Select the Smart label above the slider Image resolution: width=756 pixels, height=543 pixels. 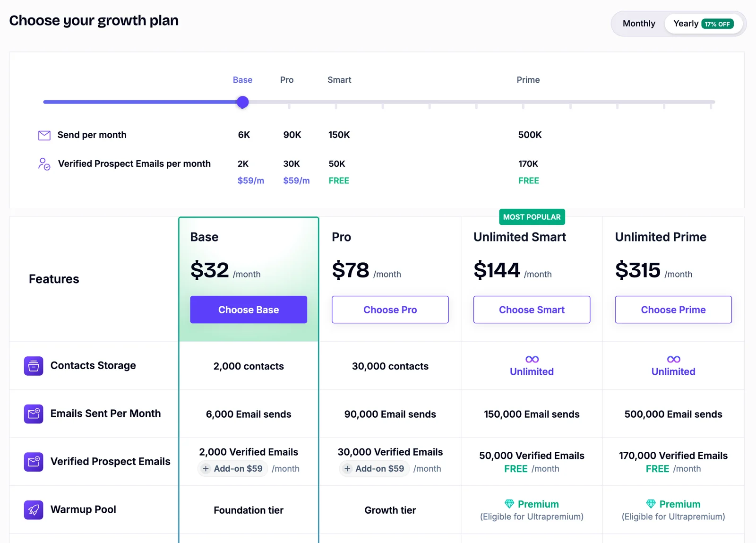[339, 80]
